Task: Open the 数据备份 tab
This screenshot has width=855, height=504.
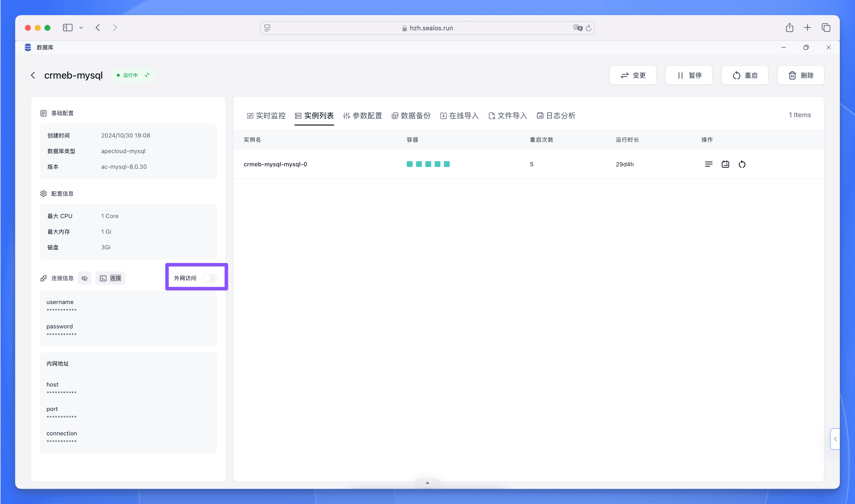Action: [x=411, y=115]
